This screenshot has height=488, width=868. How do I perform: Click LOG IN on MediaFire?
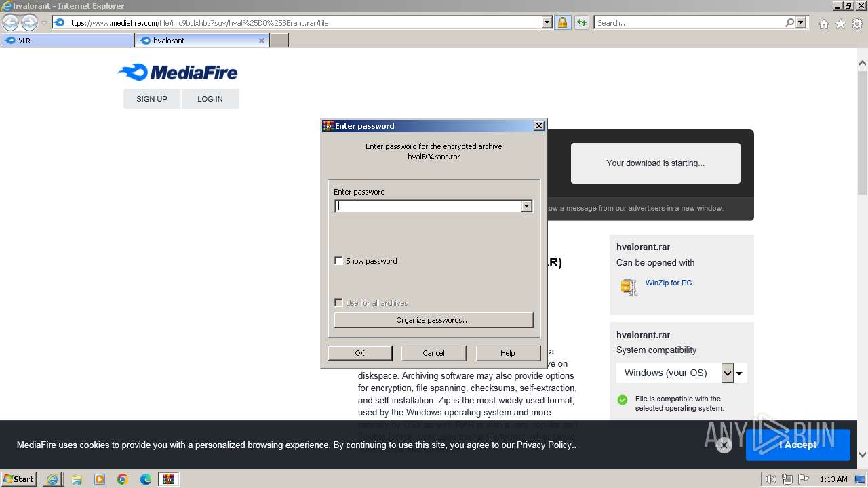point(210,99)
